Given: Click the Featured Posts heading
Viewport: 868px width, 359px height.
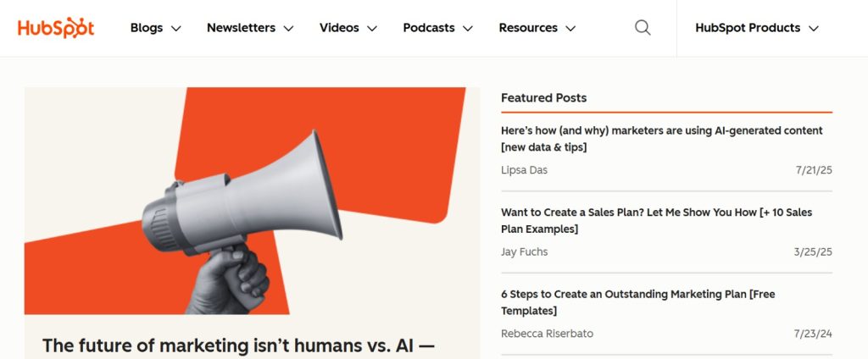Looking at the screenshot, I should 543,97.
